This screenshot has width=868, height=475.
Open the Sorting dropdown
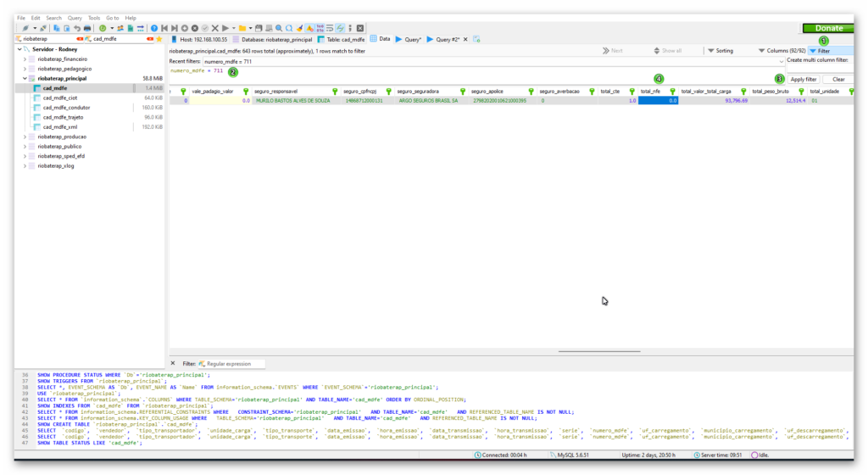coord(721,51)
